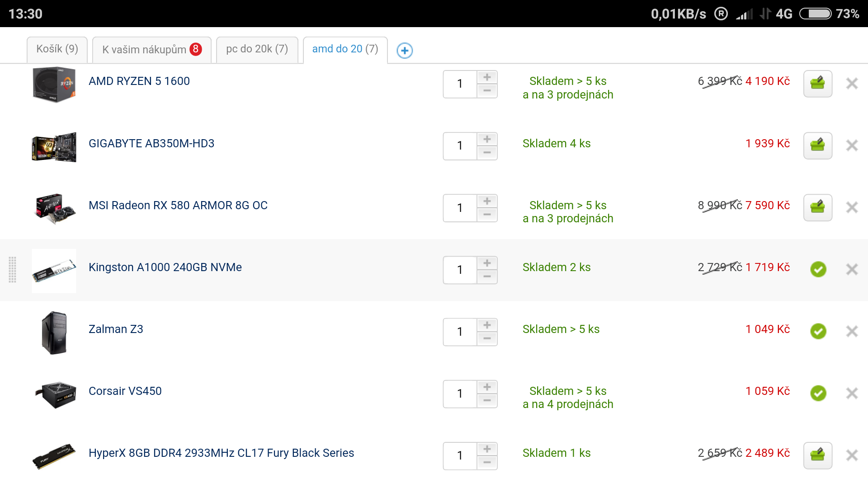Click green checkmark for Kingston A1000
The width and height of the screenshot is (868, 488).
[x=818, y=269]
